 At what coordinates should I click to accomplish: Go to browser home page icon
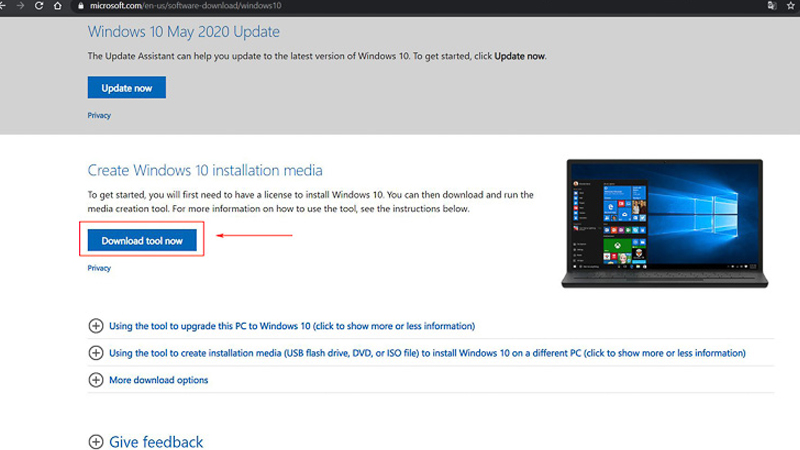[57, 6]
